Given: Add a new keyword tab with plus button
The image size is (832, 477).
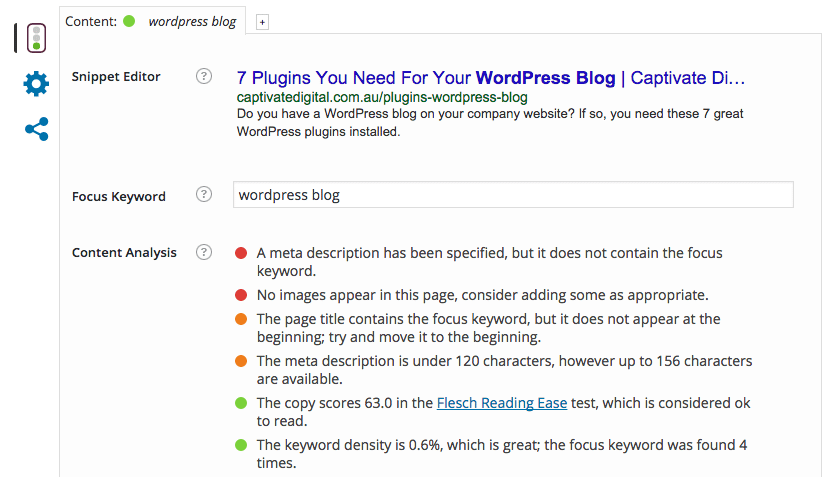Looking at the screenshot, I should pos(262,22).
